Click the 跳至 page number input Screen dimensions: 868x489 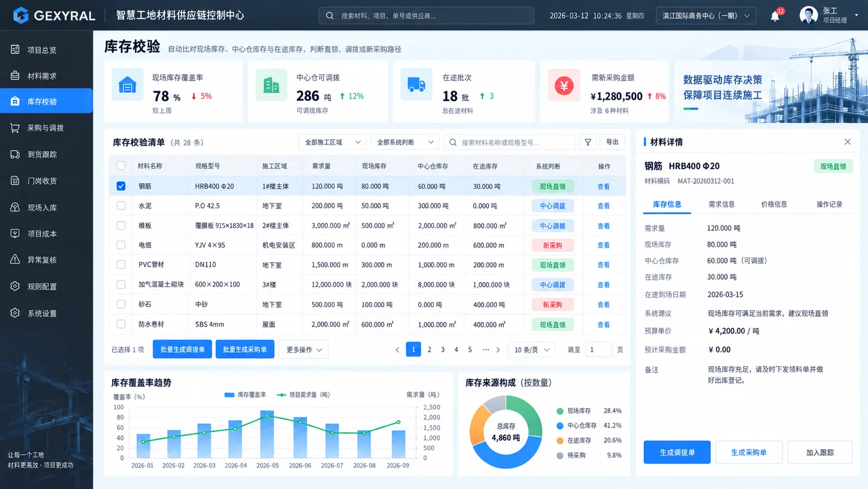[x=599, y=350]
